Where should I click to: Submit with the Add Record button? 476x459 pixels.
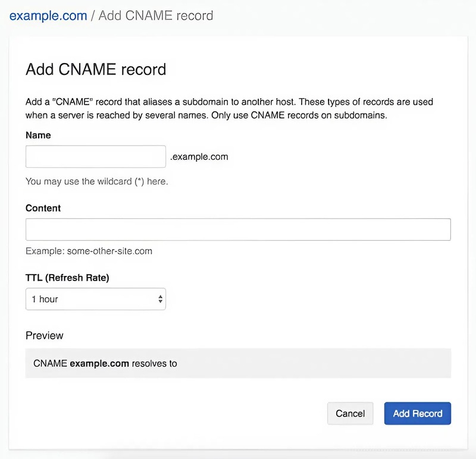pyautogui.click(x=417, y=413)
